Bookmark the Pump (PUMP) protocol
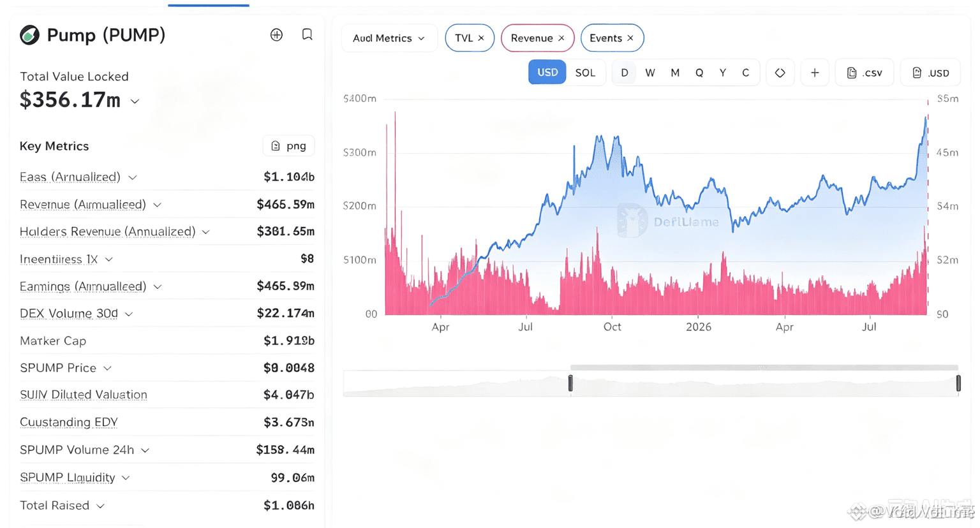The image size is (980, 528). click(307, 34)
